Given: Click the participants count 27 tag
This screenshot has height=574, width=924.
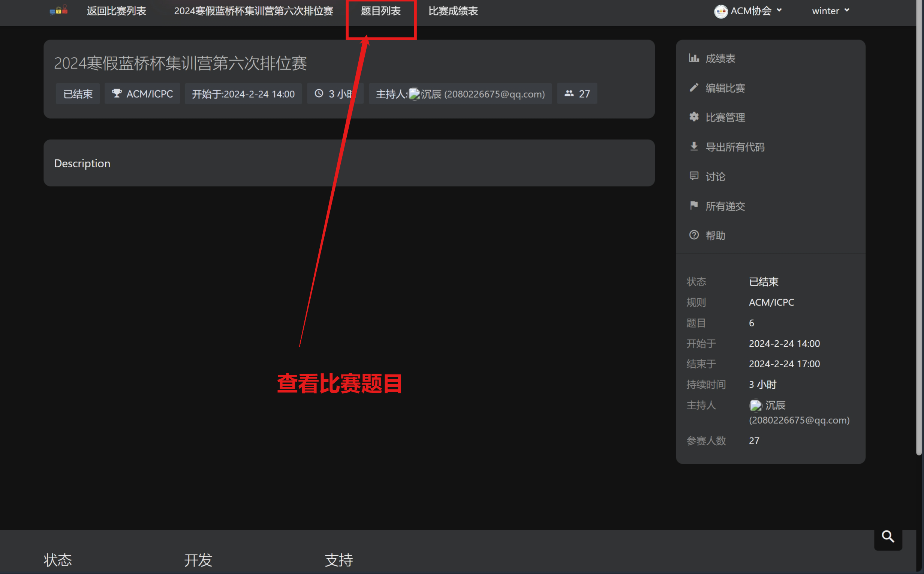Looking at the screenshot, I should [577, 93].
